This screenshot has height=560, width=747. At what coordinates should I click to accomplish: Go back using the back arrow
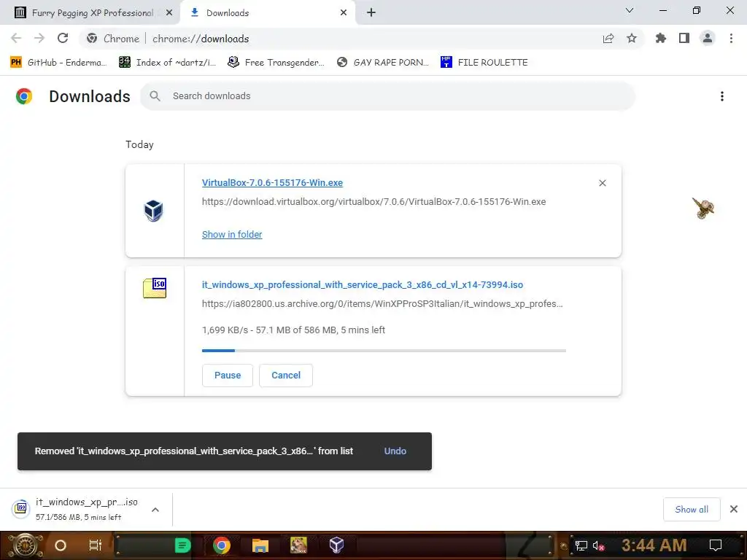point(16,38)
